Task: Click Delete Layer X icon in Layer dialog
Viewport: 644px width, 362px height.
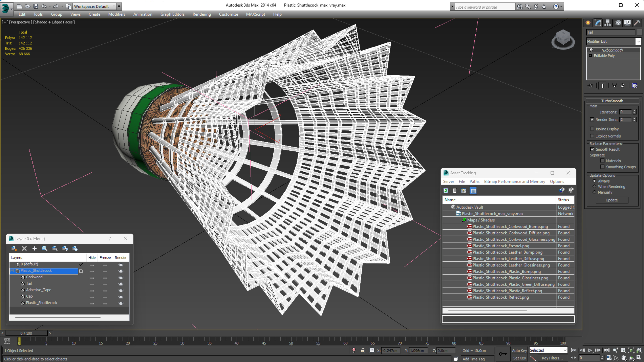Action: click(x=24, y=248)
